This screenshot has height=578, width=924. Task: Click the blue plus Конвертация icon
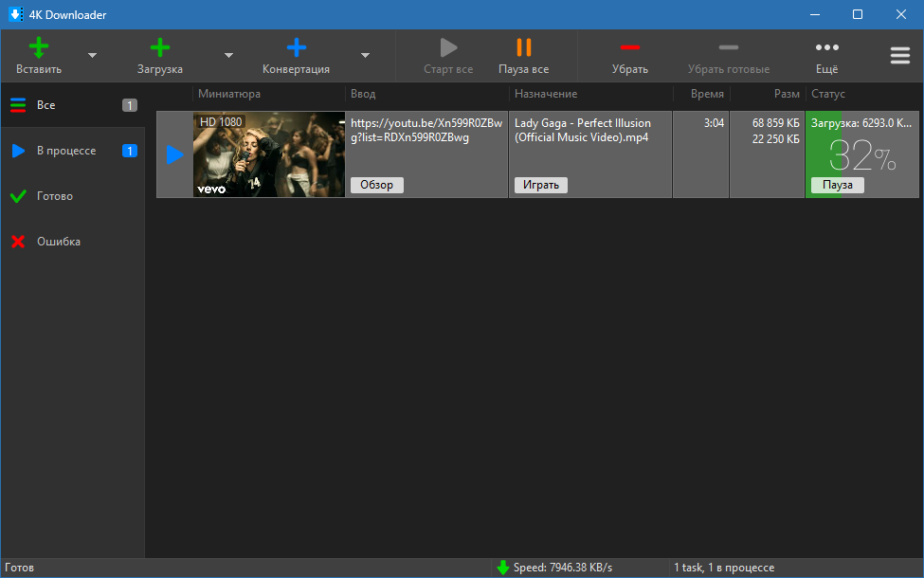click(x=297, y=47)
